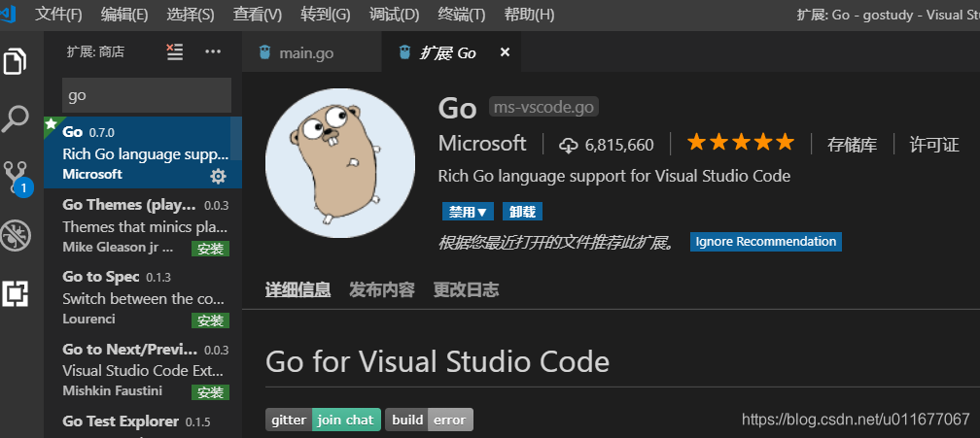980x438 pixels.
Task: Open the 文件(F) menu
Action: tap(58, 15)
